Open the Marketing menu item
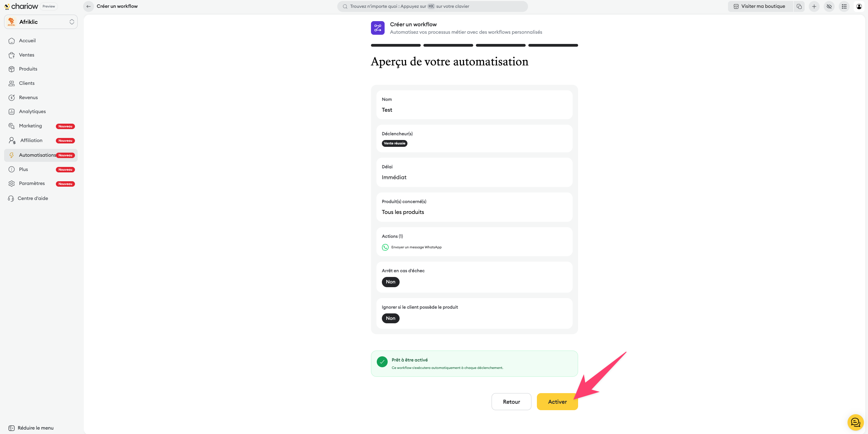 [x=31, y=126]
